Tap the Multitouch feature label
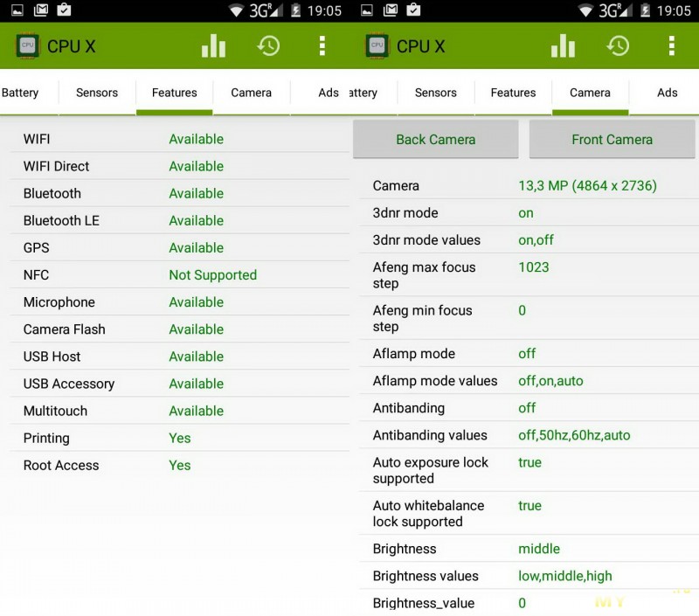This screenshot has width=699, height=616. 55,411
